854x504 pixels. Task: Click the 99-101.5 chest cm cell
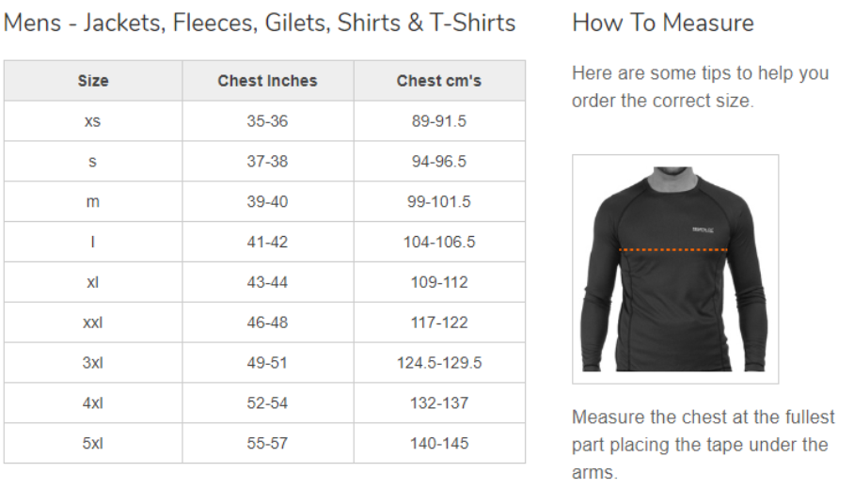pyautogui.click(x=439, y=201)
